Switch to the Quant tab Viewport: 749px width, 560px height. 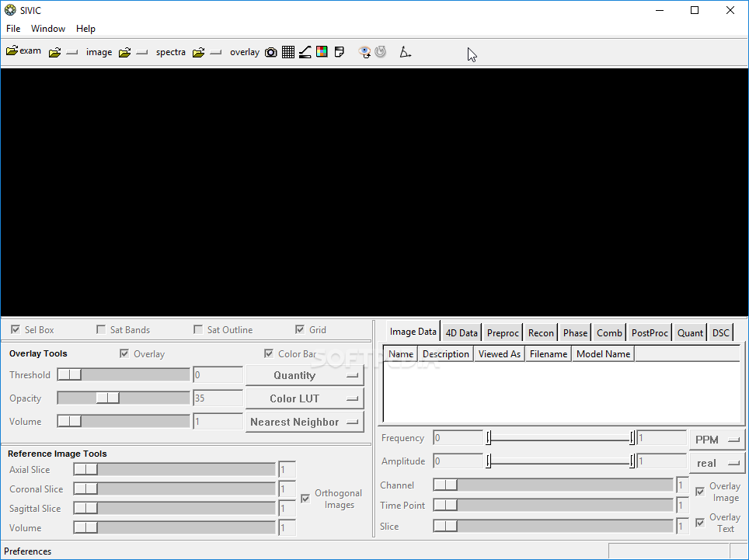click(690, 332)
